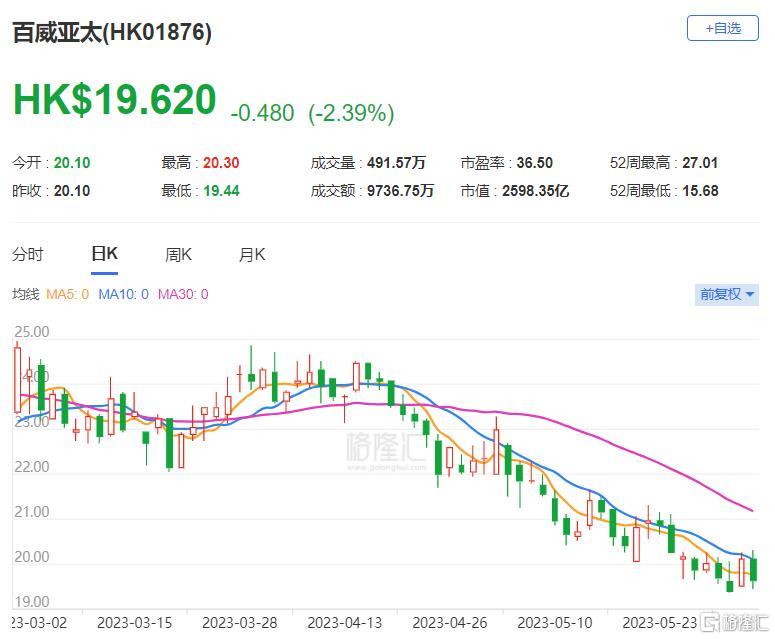775x639 pixels.
Task: Click 成交额 value 9736.75万
Action: click(400, 191)
